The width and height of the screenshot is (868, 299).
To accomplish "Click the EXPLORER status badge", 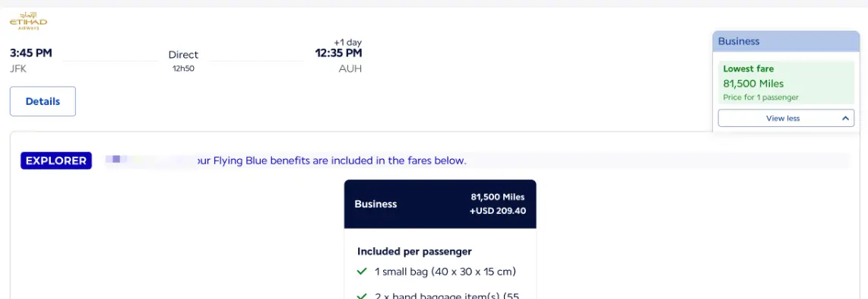I will [56, 161].
